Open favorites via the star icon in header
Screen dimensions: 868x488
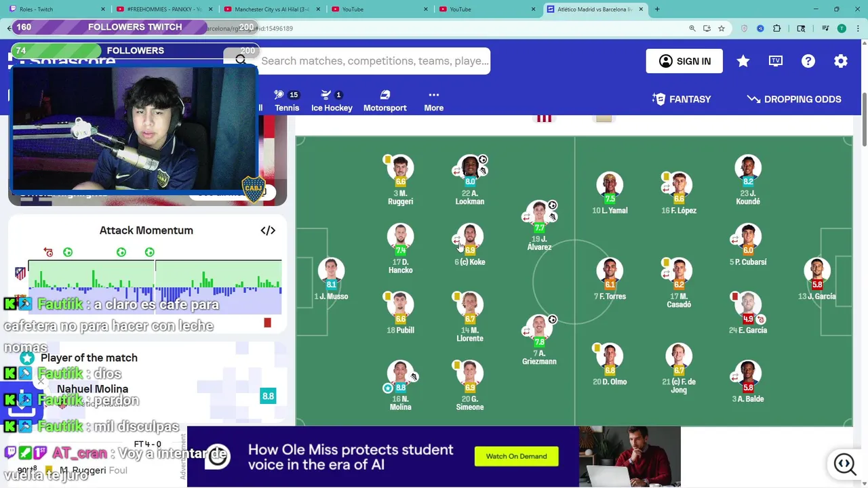point(743,61)
